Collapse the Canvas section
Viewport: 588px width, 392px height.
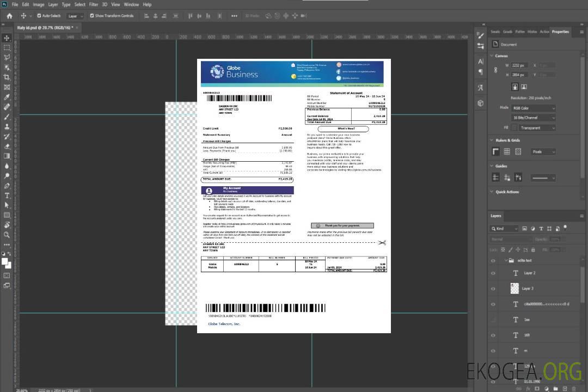[x=492, y=56]
